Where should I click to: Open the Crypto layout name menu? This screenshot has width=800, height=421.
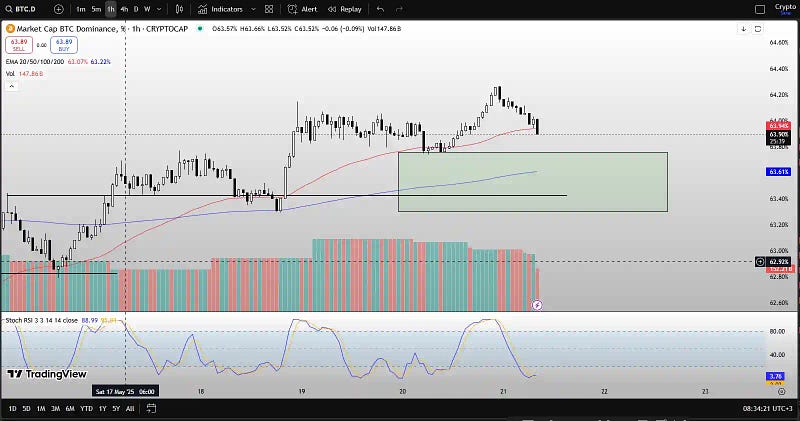(x=785, y=8)
